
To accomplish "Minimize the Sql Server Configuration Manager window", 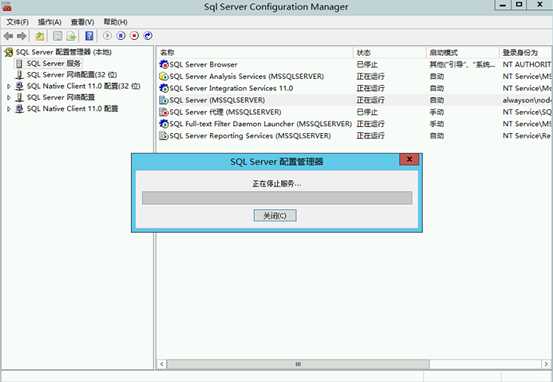I will (503, 5).
